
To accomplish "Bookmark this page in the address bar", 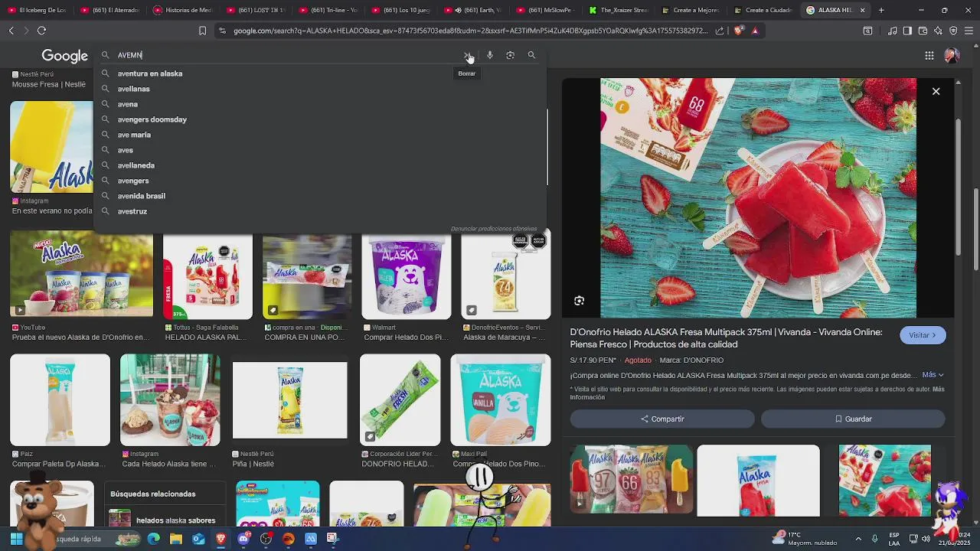I will point(202,31).
